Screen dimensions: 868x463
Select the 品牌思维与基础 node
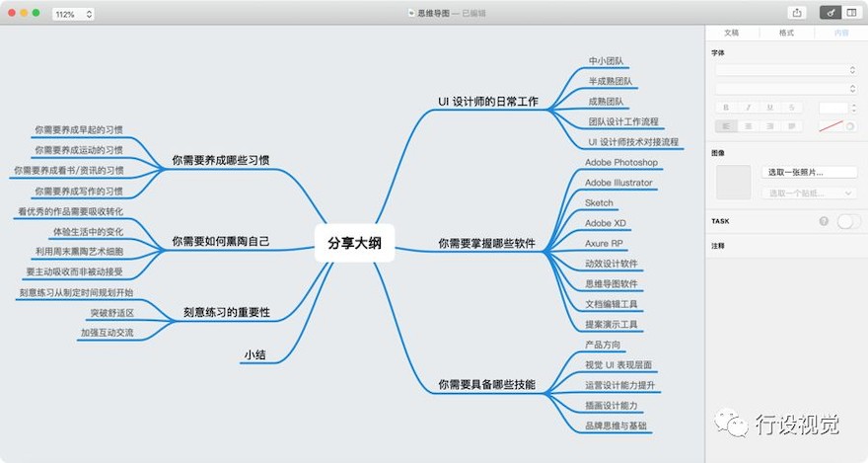pyautogui.click(x=615, y=425)
